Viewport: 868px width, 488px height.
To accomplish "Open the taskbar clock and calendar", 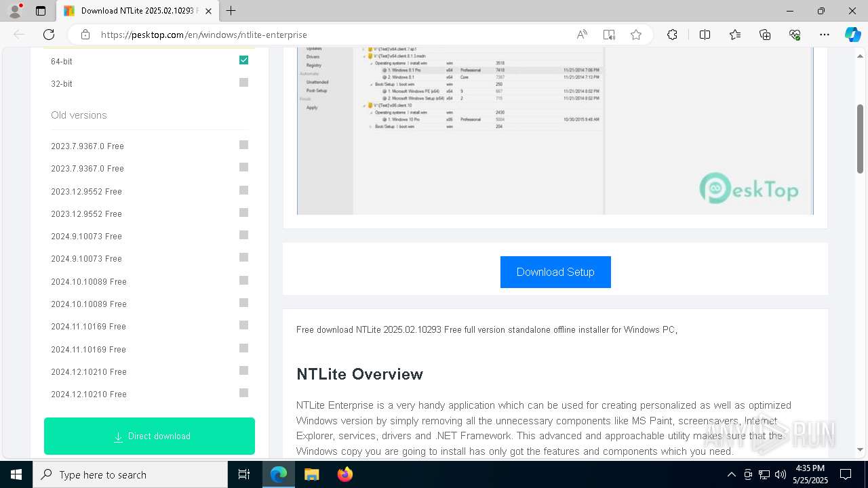I will 810,474.
